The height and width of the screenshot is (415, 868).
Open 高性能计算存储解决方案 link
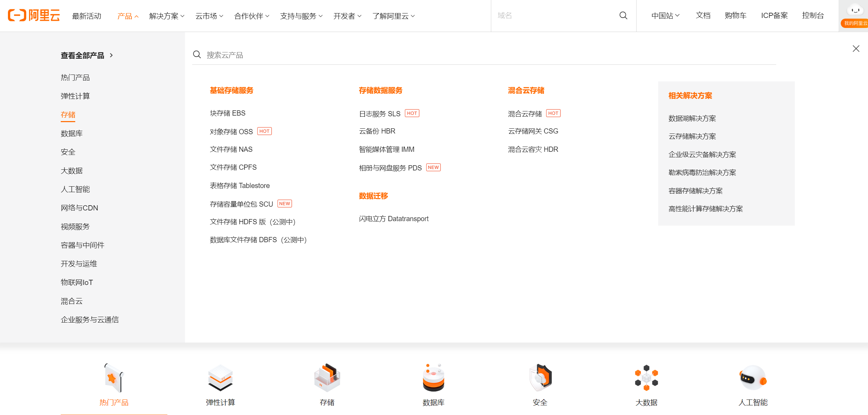pos(706,209)
